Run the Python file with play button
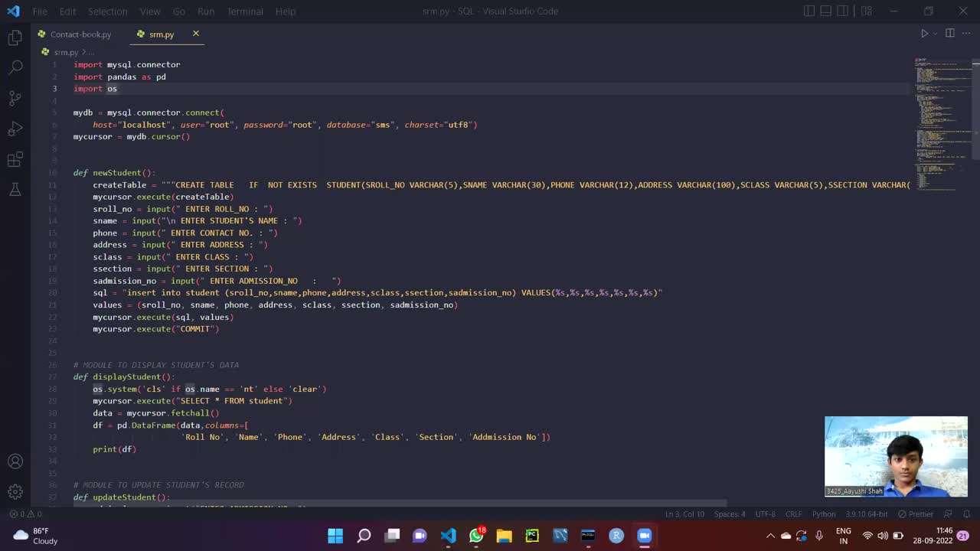This screenshot has width=980, height=551. (x=924, y=34)
